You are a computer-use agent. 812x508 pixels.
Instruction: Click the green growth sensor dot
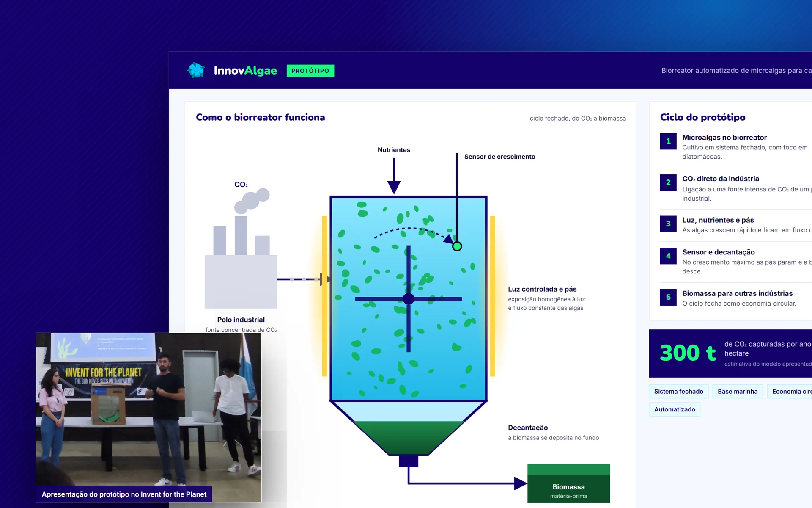point(457,246)
